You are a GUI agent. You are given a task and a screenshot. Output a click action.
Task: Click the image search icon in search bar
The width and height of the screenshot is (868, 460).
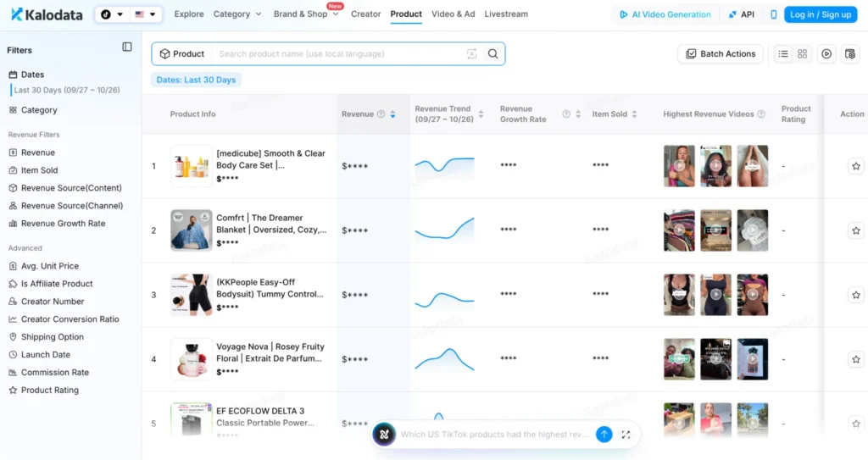tap(471, 53)
